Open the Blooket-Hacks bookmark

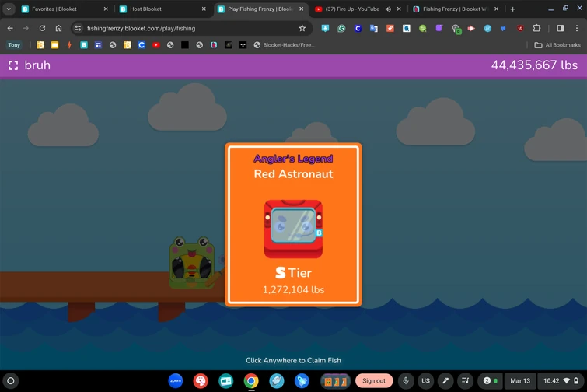coord(284,45)
